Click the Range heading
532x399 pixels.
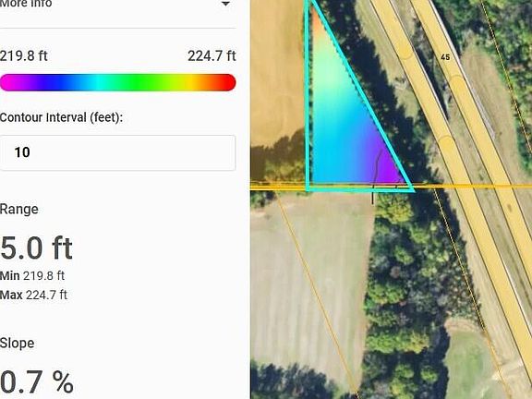click(x=19, y=209)
